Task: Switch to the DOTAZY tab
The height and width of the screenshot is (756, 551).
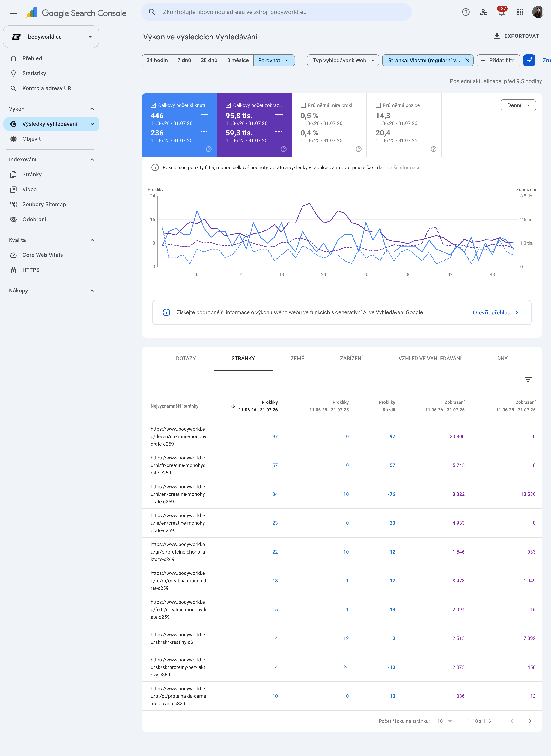Action: coord(186,358)
